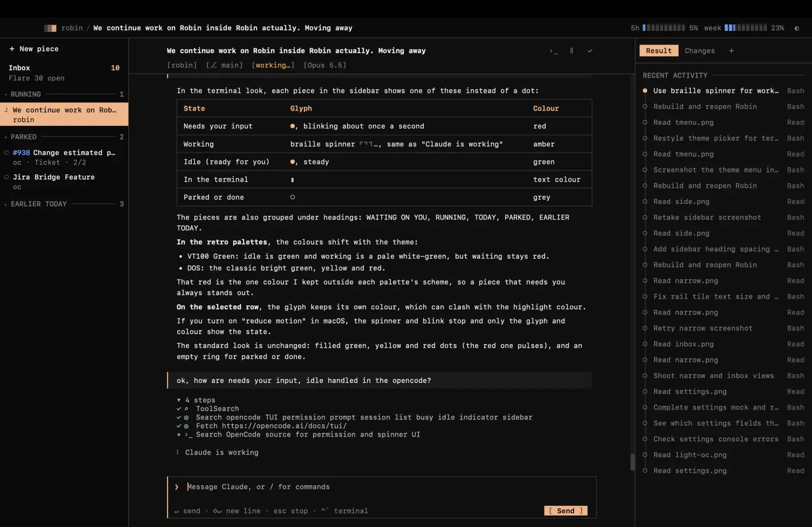This screenshot has height=527, width=812.
Task: Click the week usage progress bar
Action: pos(746,28)
